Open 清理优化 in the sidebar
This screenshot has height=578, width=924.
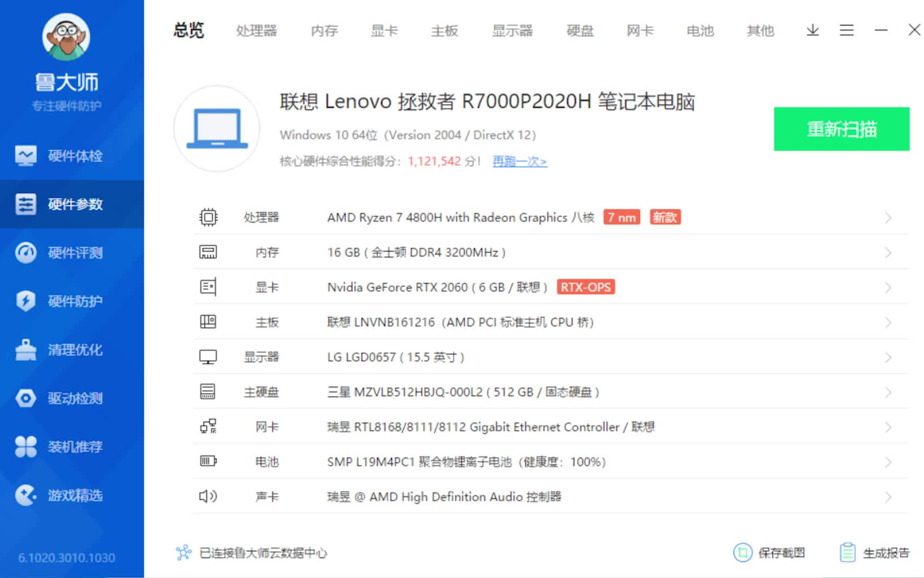point(72,350)
